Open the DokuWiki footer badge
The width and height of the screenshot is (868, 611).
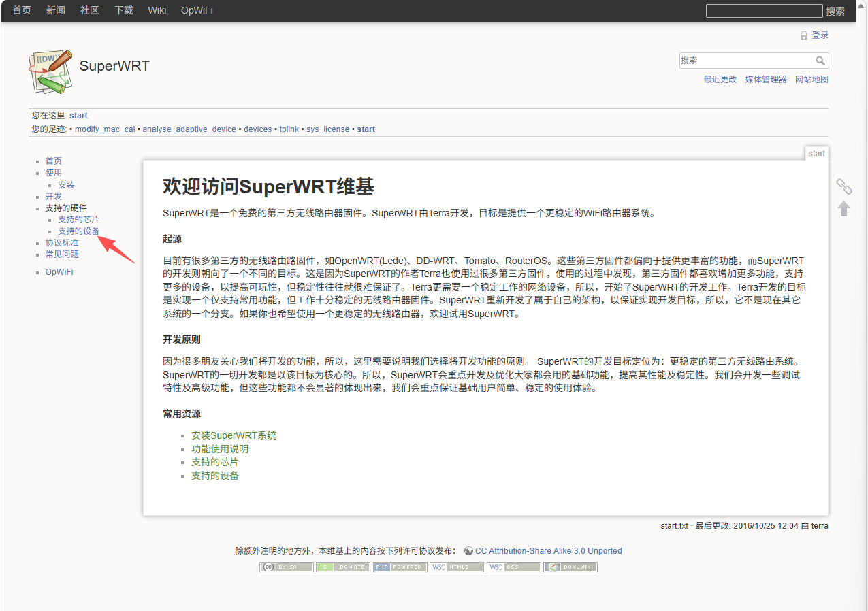[570, 567]
